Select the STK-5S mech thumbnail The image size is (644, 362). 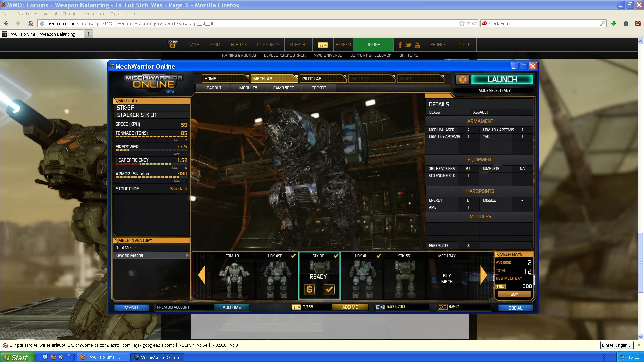click(404, 276)
